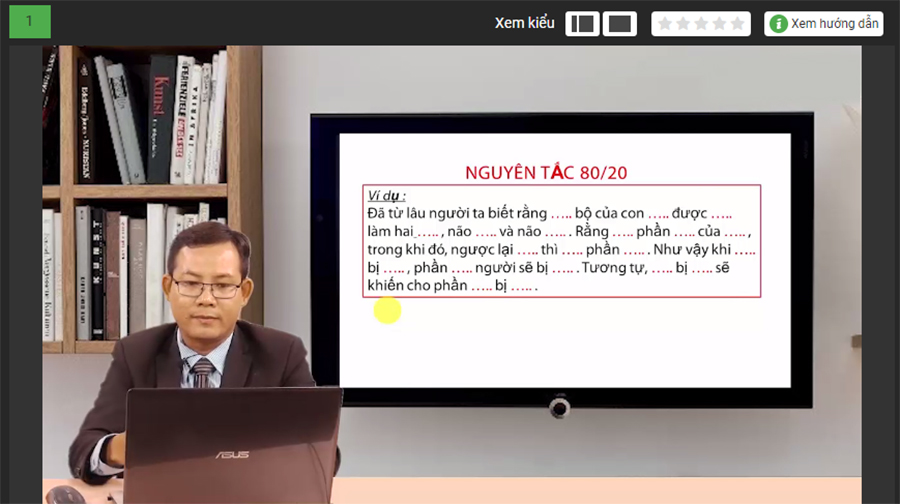This screenshot has height=504, width=900.
Task: Switch to full-width view layout icon
Action: 619,24
